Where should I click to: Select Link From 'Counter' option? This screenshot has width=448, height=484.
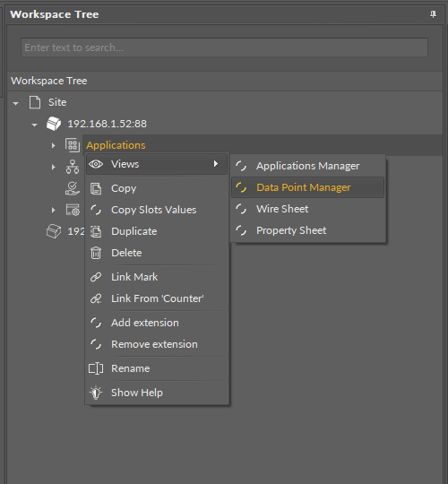[x=157, y=298]
